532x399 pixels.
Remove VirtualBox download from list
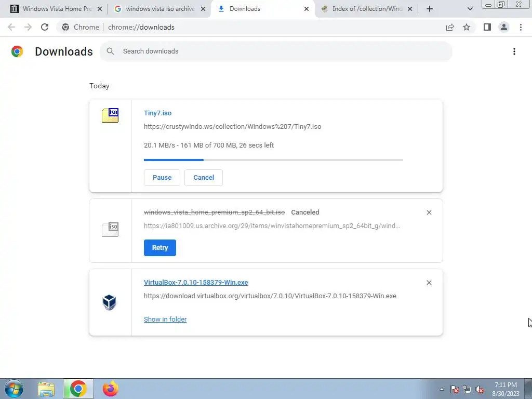tap(429, 283)
